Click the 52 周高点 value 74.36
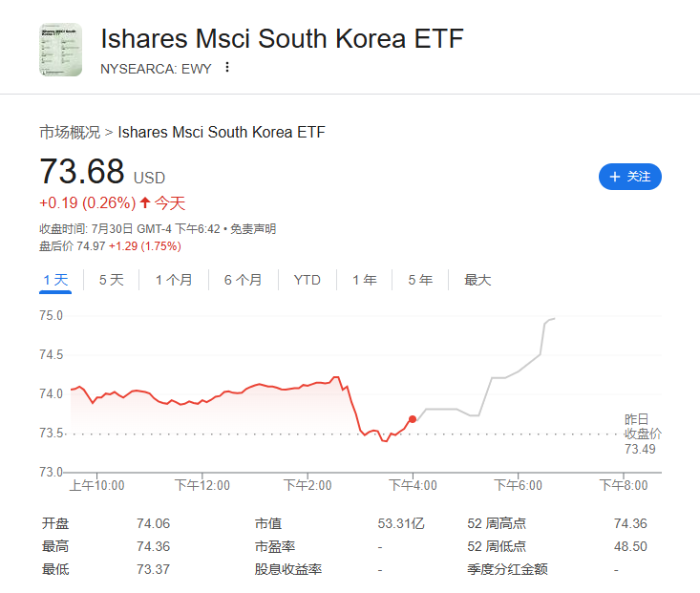The height and width of the screenshot is (593, 700). [630, 523]
